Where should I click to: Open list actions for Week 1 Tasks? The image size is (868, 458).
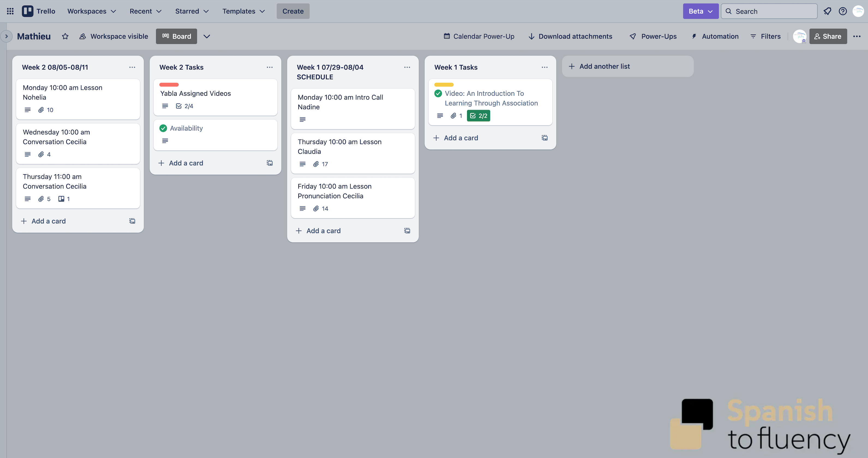(544, 67)
